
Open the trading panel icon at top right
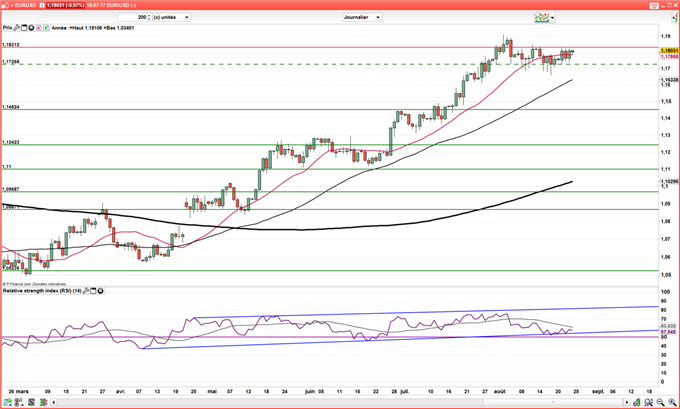tap(675, 18)
